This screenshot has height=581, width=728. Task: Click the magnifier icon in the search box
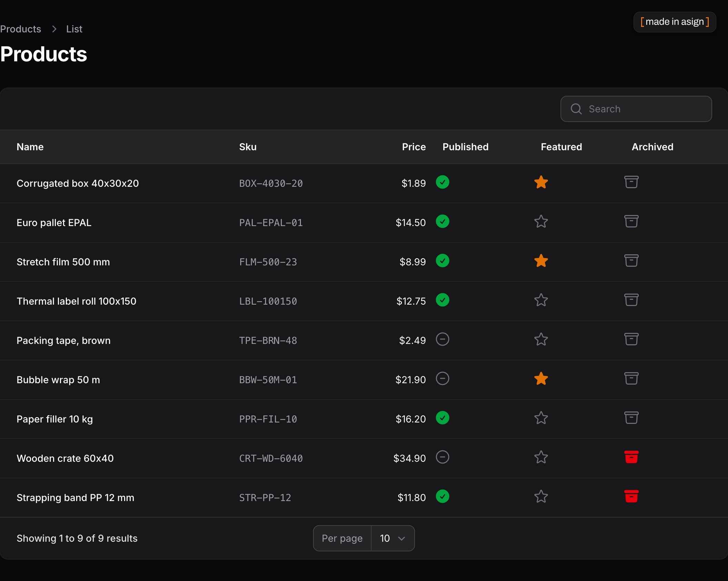[x=576, y=109]
